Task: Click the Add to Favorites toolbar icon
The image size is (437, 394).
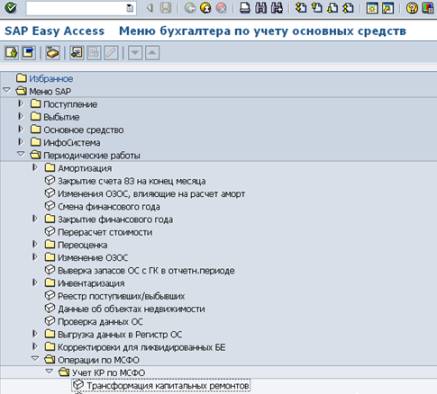Action: tap(76, 53)
